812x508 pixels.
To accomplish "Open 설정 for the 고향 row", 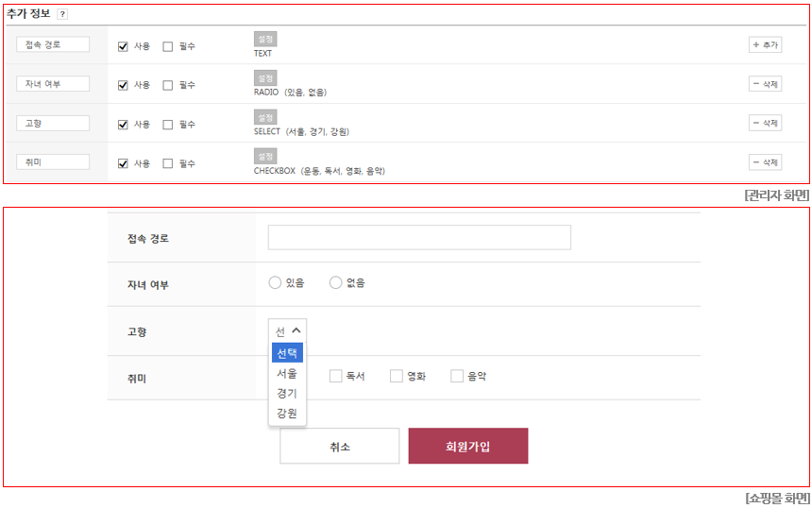I will 265,117.
